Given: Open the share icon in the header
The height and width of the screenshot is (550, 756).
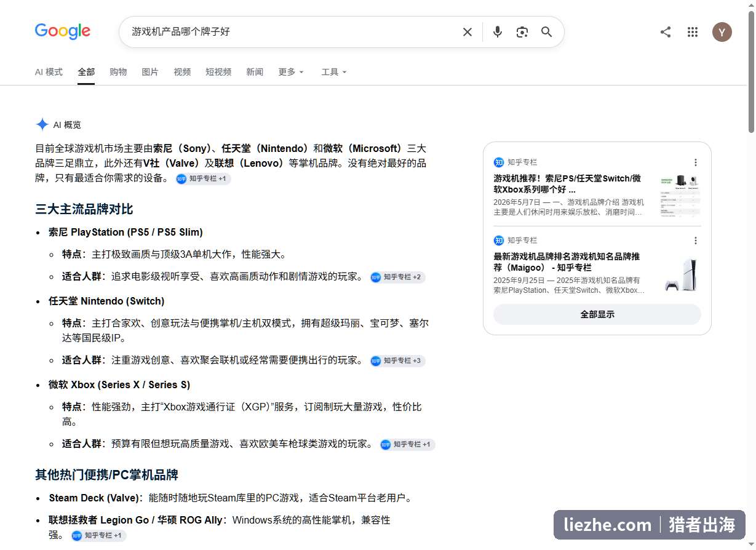Looking at the screenshot, I should (666, 32).
